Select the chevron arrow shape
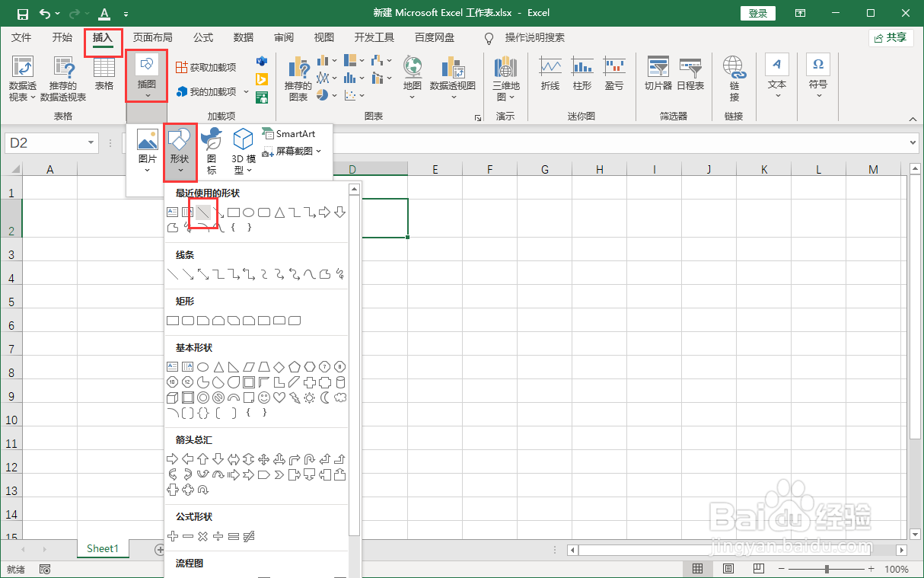 tap(279, 474)
